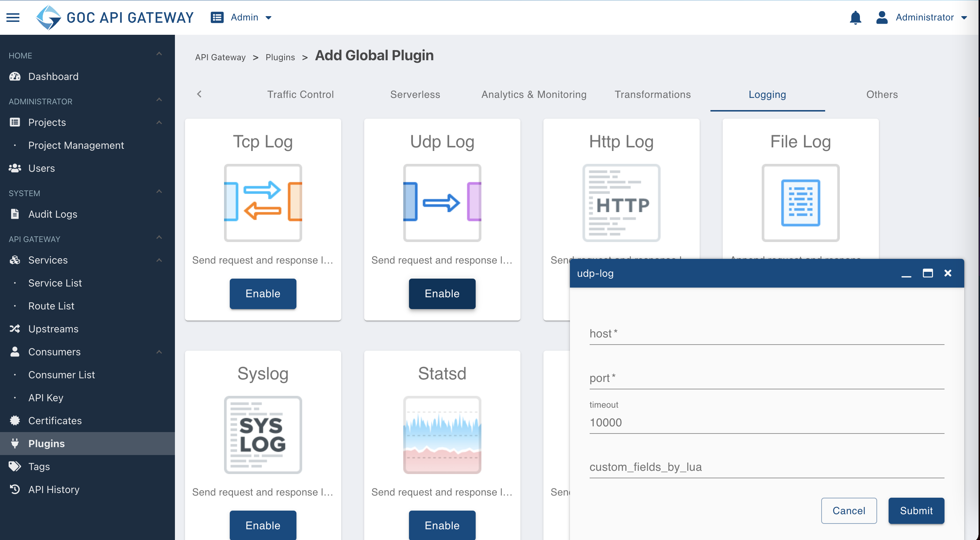
Task: Go to API Gateway breadcrumb link
Action: point(220,57)
